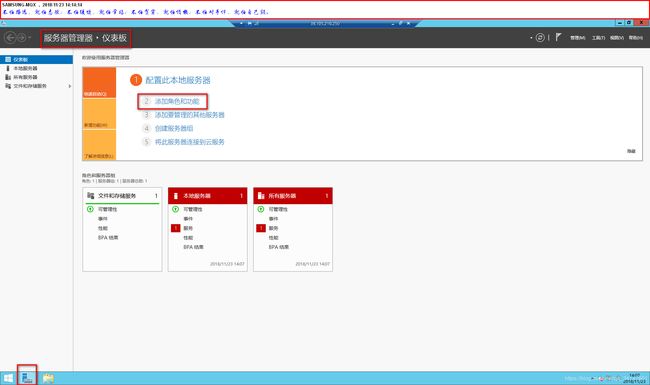The height and width of the screenshot is (385, 650).
Task: Select 本地服务器 in the left sidebar
Action: [36, 68]
